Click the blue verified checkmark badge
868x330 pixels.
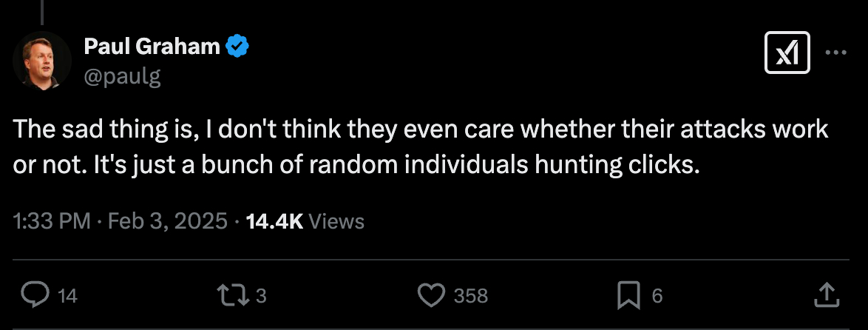point(238,47)
